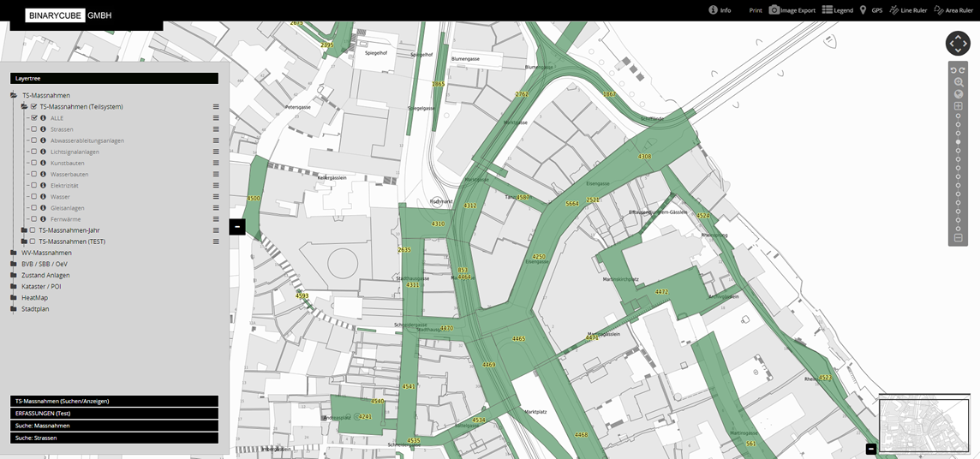980x459 pixels.
Task: Expand the TS-Massnahmen-Jahr folder
Action: pyautogui.click(x=24, y=230)
